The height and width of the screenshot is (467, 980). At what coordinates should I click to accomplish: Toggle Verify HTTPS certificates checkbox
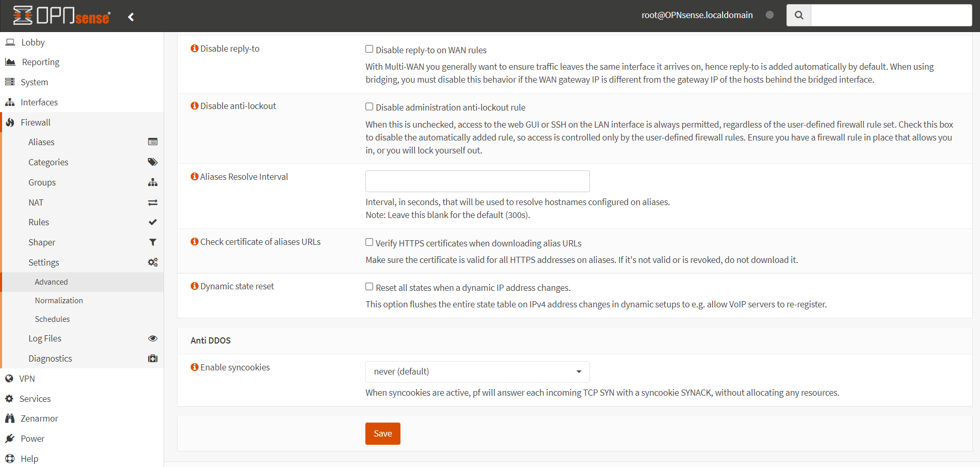369,242
